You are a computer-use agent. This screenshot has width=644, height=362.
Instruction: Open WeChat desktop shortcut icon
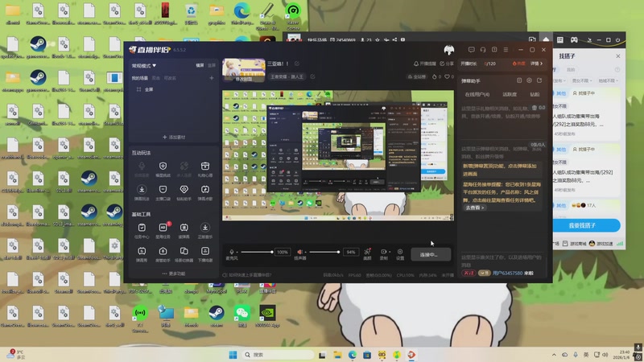click(x=242, y=315)
